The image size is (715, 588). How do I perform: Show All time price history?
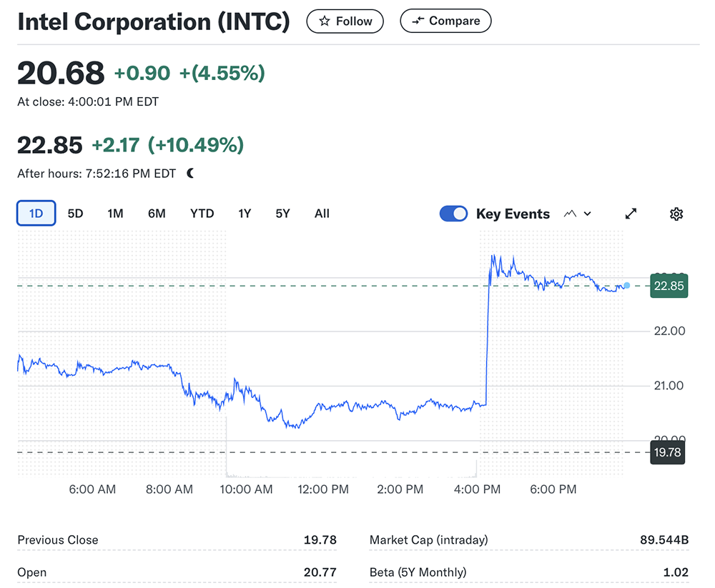pos(322,214)
